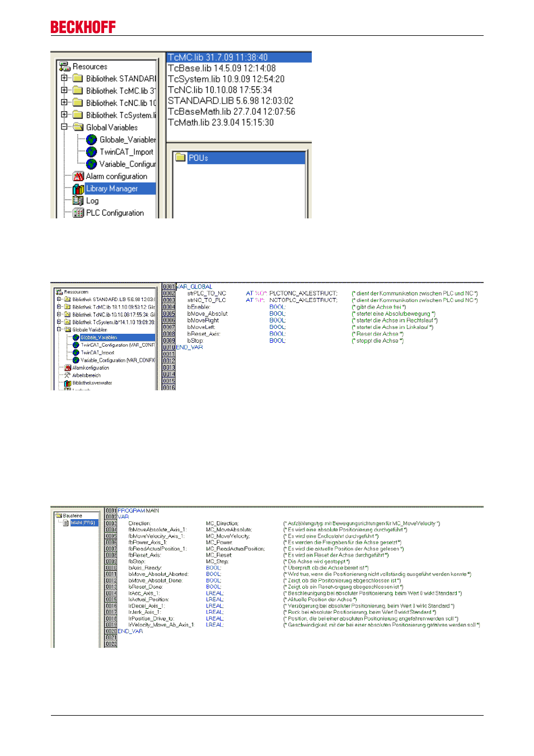Image resolution: width=534 pixels, height=756 pixels.
Task: Click the Alarmkonfiguration icon
Action: click(x=68, y=368)
